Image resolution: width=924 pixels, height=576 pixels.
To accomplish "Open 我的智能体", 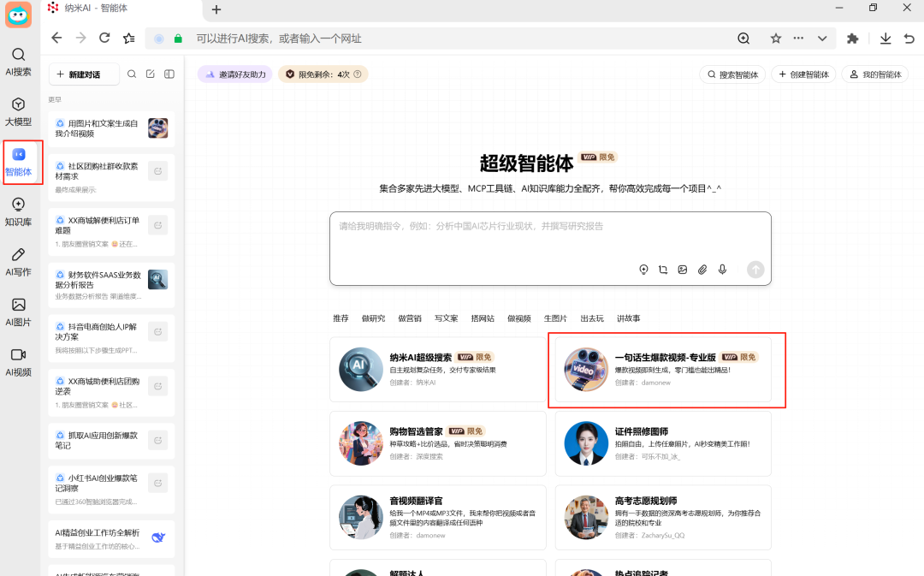I will (x=875, y=74).
